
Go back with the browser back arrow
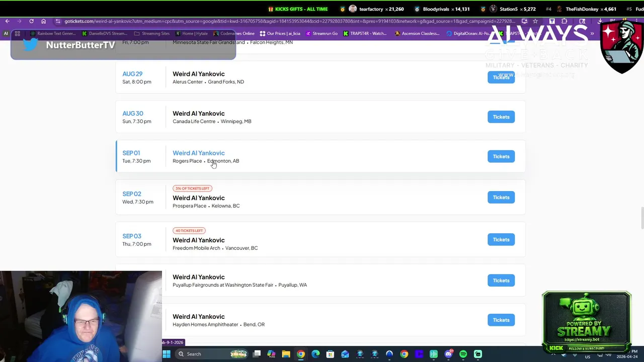pyautogui.click(x=7, y=21)
